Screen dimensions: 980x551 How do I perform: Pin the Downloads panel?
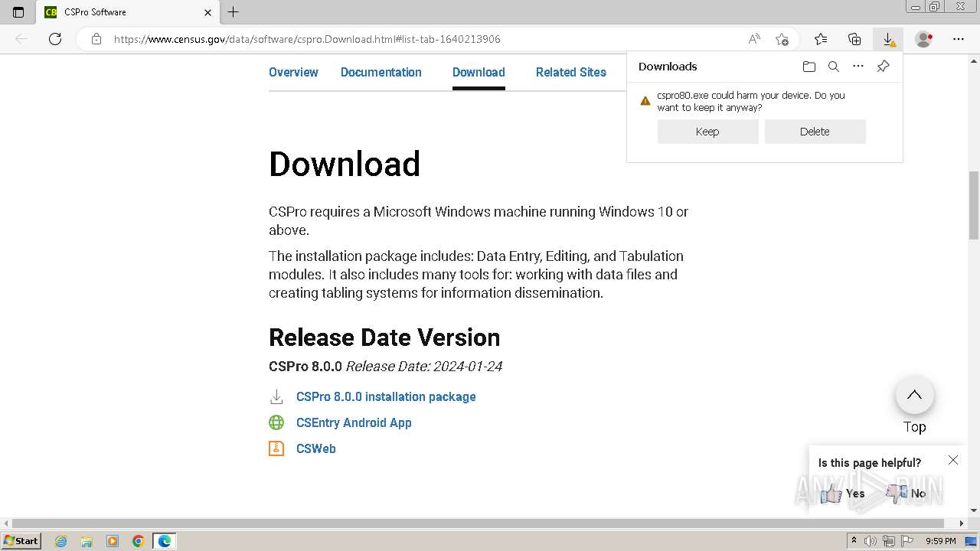pyautogui.click(x=883, y=67)
